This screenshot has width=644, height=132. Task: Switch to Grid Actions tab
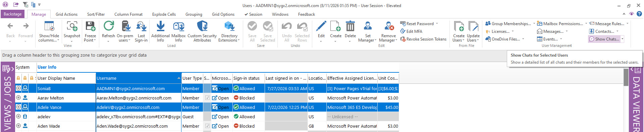tap(66, 14)
